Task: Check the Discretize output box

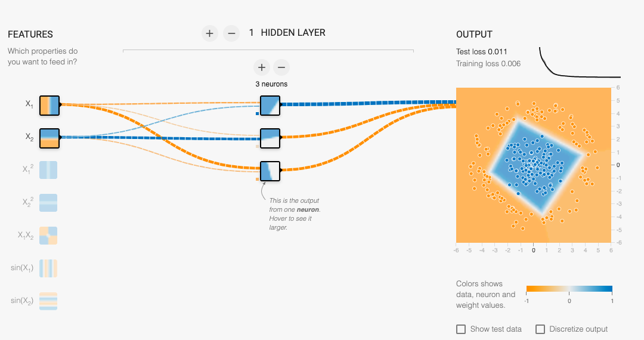Action: 540,329
